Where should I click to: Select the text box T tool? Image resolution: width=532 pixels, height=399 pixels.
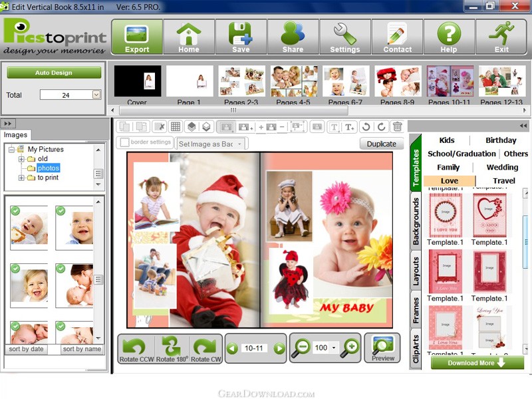tap(334, 127)
